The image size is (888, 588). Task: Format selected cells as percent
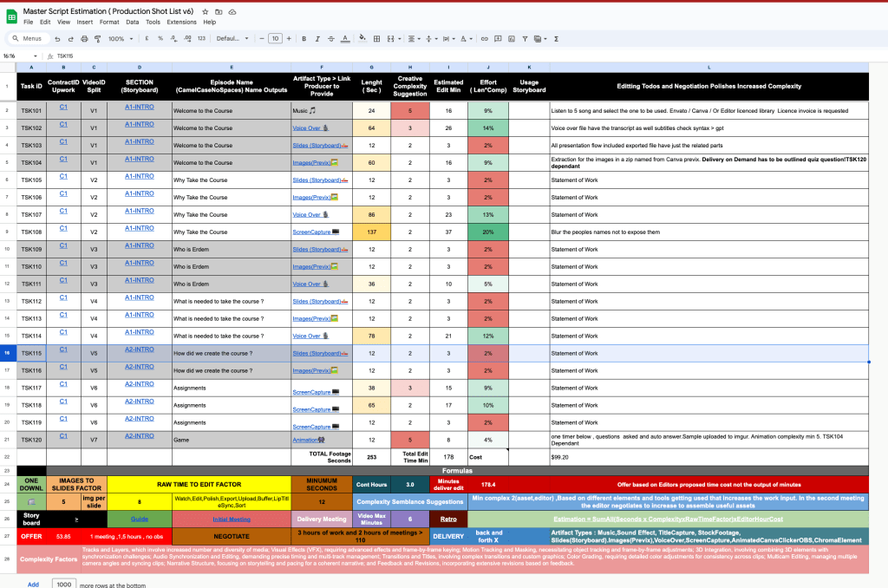click(160, 38)
